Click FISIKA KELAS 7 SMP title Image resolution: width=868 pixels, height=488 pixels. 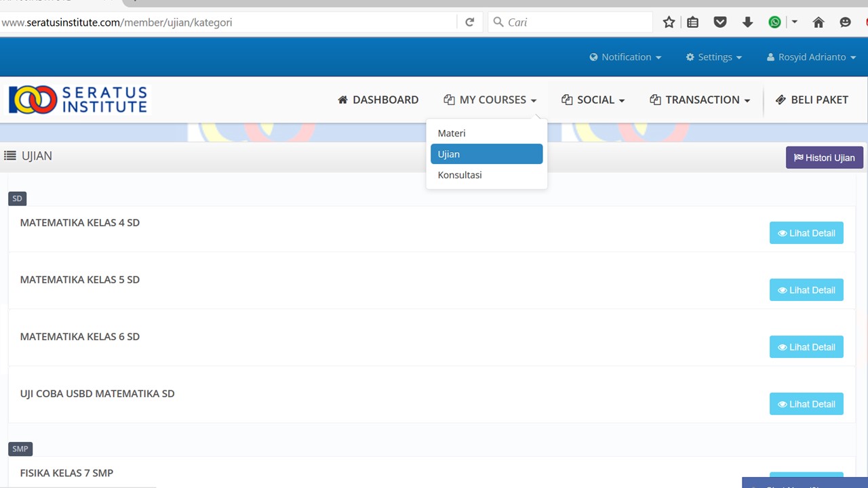click(66, 472)
